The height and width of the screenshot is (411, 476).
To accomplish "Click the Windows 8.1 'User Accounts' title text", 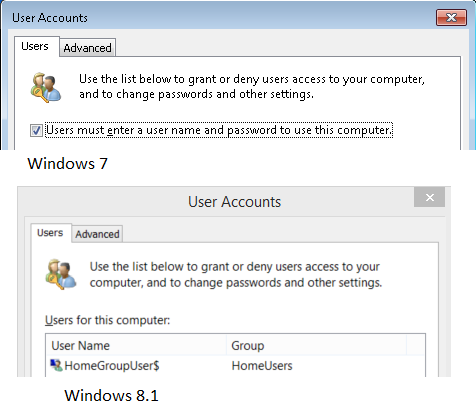I will pos(234,202).
